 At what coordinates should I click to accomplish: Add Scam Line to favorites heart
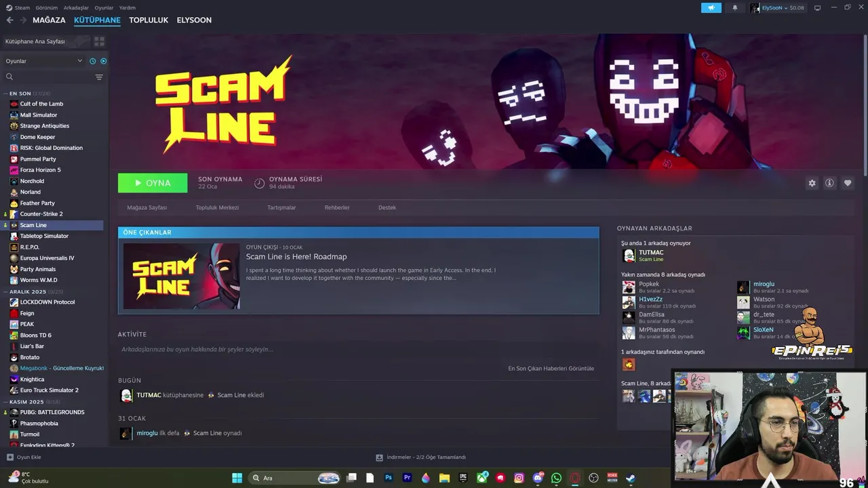pos(848,183)
